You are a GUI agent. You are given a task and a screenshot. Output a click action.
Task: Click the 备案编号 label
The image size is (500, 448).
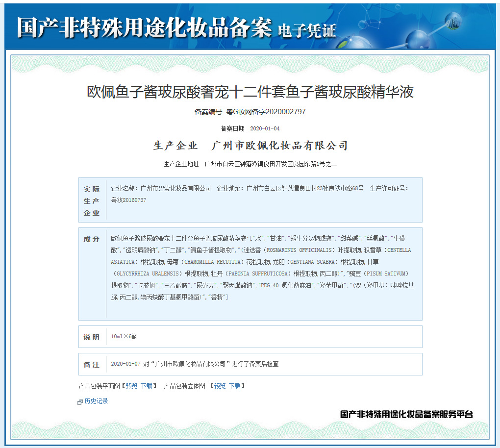208,112
